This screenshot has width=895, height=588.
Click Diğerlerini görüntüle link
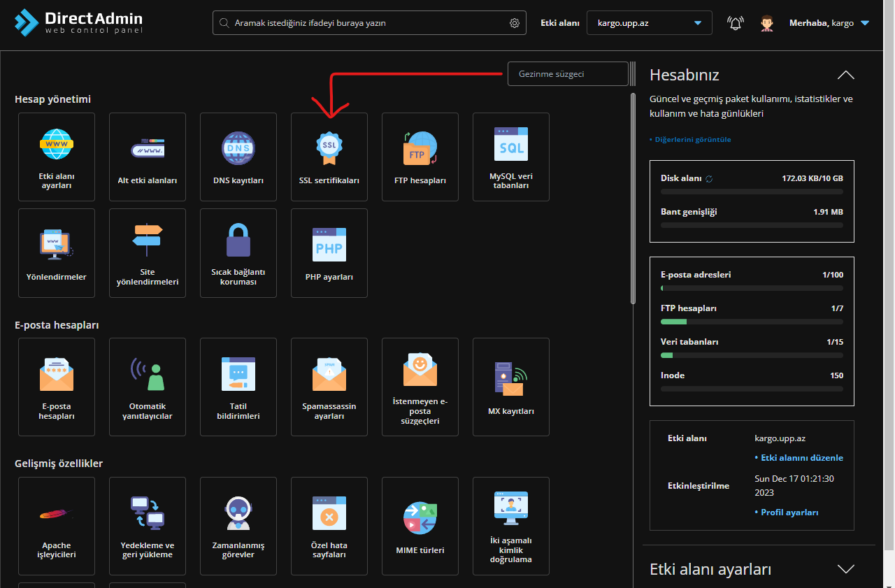692,140
